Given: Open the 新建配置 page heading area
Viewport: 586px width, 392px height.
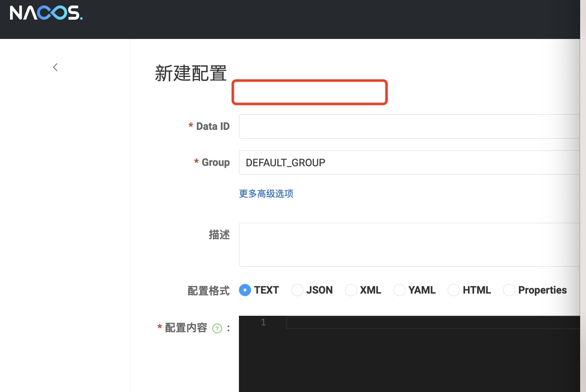Looking at the screenshot, I should pos(191,73).
